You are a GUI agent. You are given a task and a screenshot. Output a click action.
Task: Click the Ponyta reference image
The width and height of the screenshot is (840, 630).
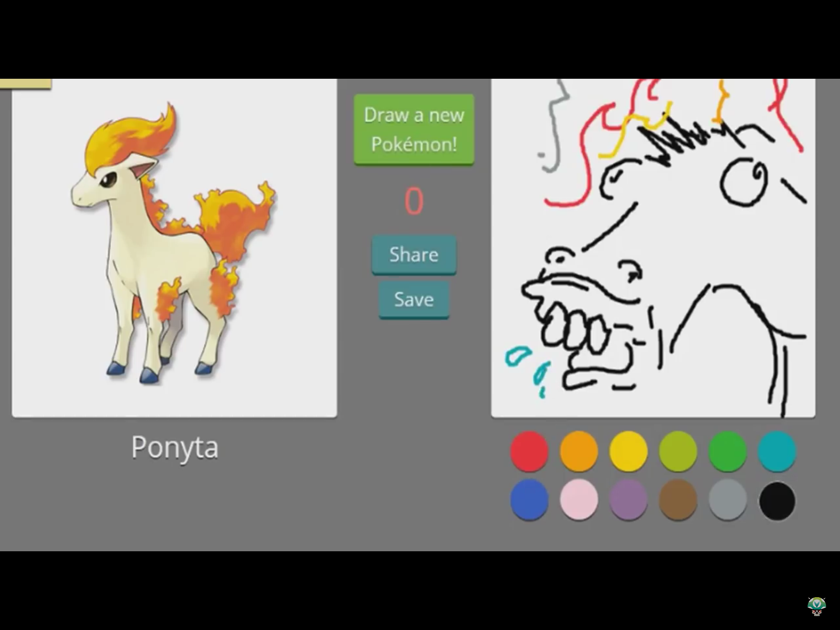[174, 248]
